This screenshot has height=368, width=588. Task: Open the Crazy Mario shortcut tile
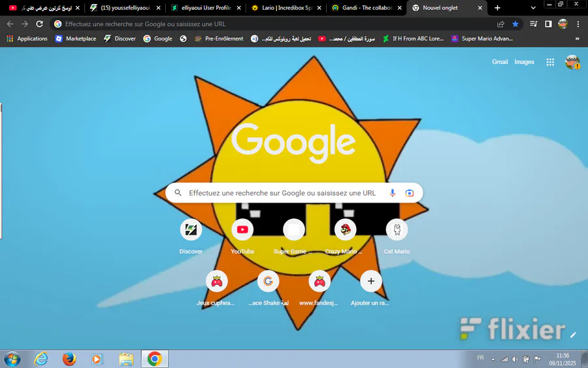pos(345,237)
